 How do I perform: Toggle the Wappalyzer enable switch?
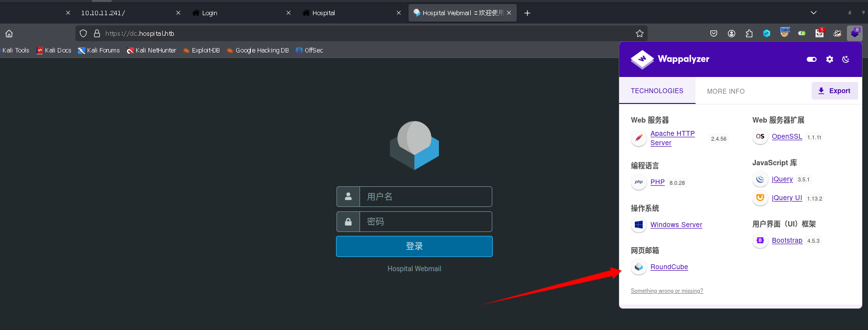tap(812, 59)
